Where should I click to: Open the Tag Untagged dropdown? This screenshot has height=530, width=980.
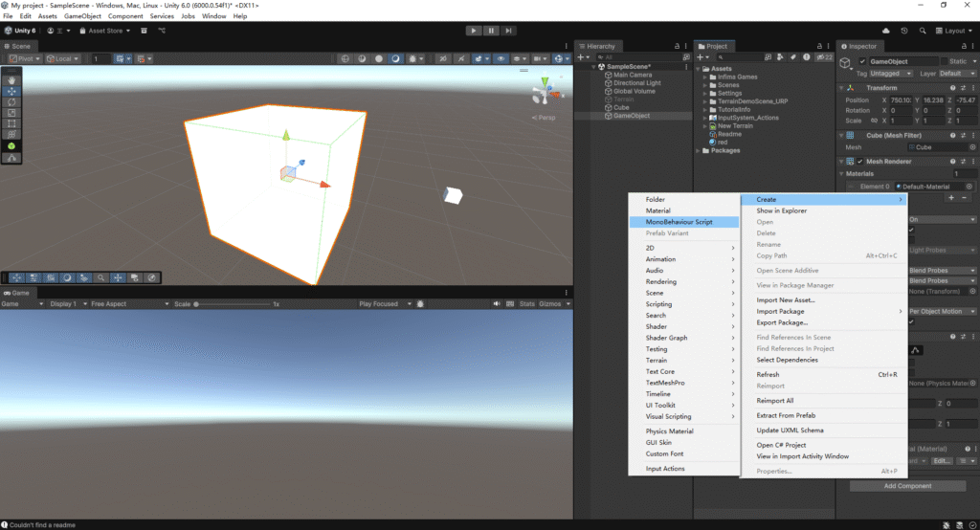pyautogui.click(x=891, y=73)
